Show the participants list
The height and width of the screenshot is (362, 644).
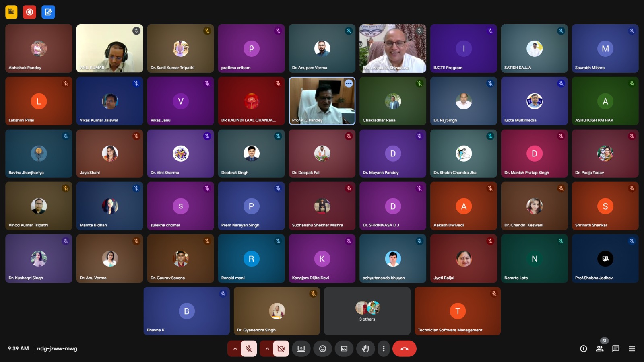[600, 349]
